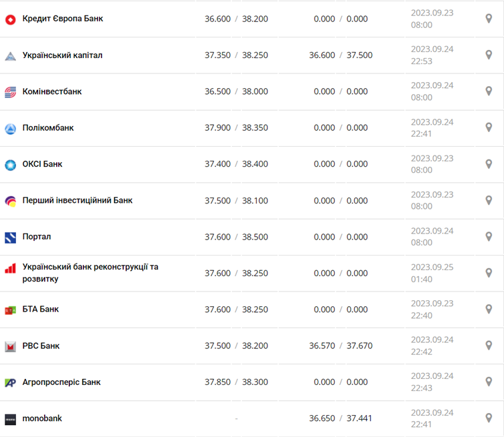This screenshot has width=504, height=437.
Task: Click the map pin for Кредит Європа Банк
Action: 489,19
